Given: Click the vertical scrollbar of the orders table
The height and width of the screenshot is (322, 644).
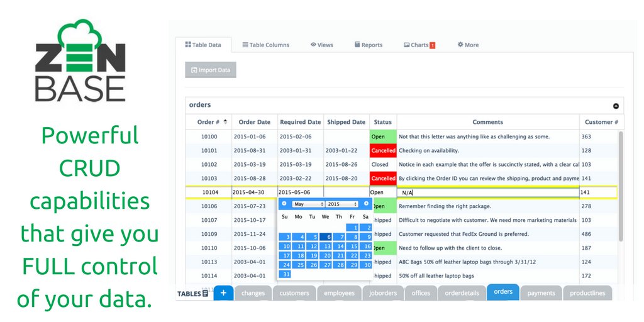Looking at the screenshot, I should tap(621, 186).
